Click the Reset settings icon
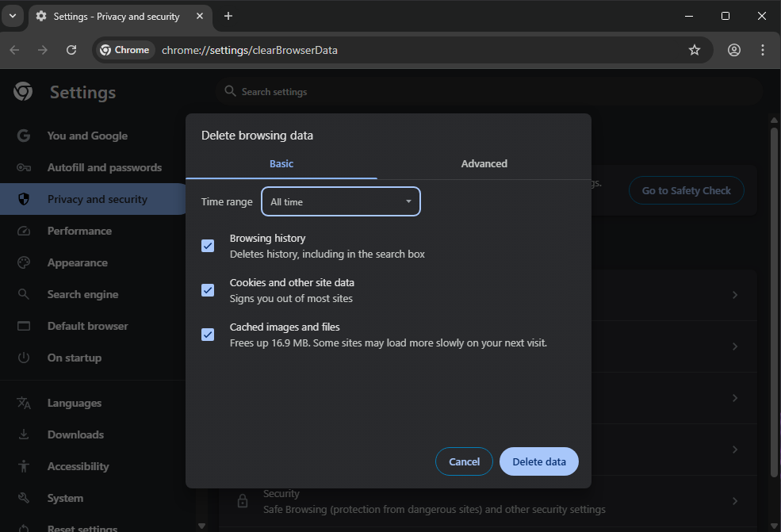The width and height of the screenshot is (781, 532). pyautogui.click(x=24, y=528)
